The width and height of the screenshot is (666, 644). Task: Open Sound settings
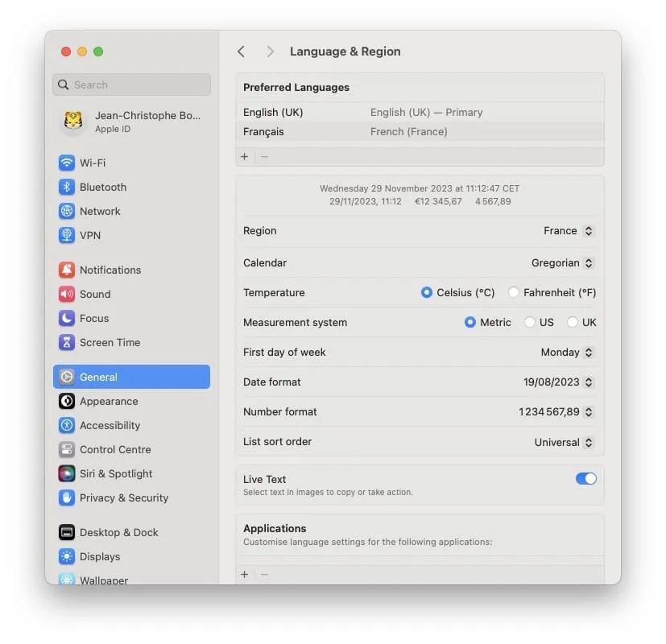(x=96, y=294)
